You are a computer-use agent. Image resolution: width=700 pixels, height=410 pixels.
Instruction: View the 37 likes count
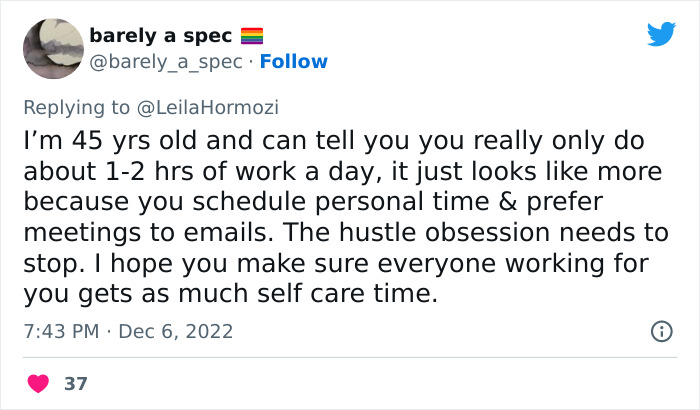click(x=76, y=384)
